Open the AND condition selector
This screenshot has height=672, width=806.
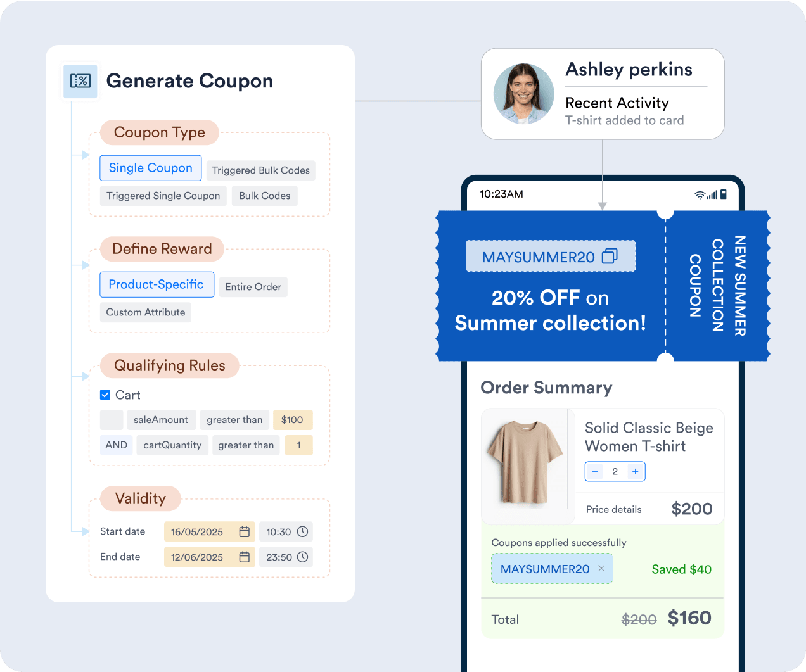point(116,445)
